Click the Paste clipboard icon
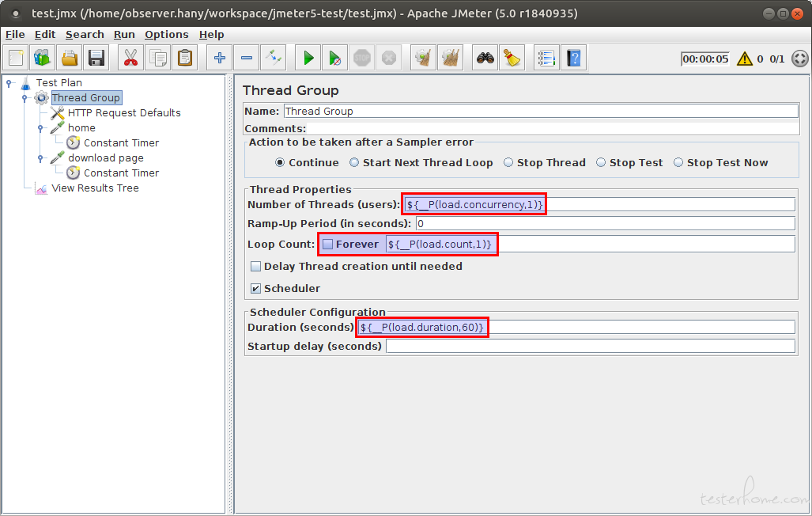This screenshot has height=516, width=812. pos(184,58)
